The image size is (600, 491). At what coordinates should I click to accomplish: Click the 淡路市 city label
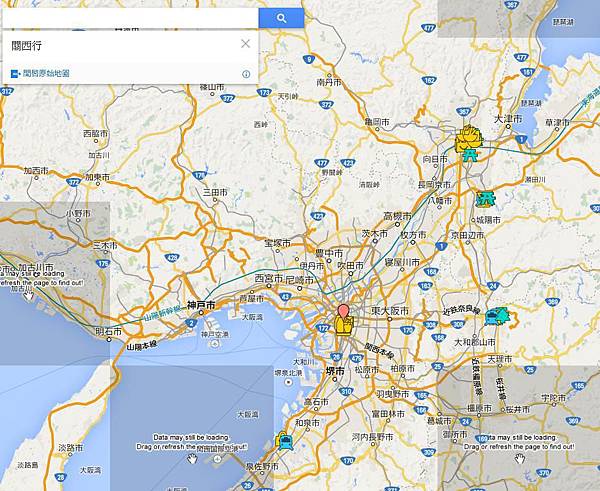click(x=70, y=447)
